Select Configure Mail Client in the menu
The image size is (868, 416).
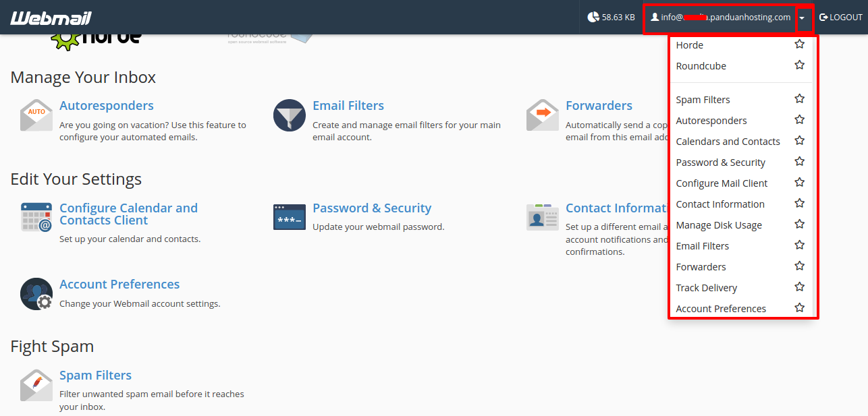[x=722, y=183]
